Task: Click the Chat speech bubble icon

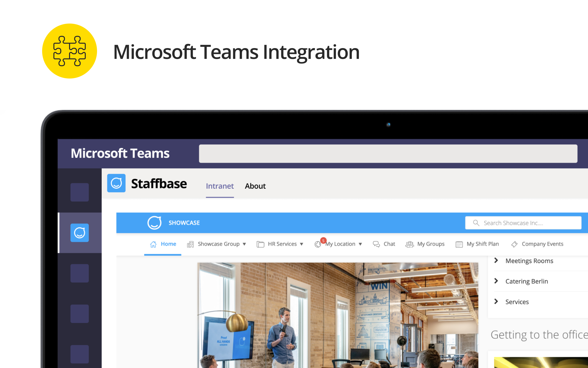Action: pos(376,244)
